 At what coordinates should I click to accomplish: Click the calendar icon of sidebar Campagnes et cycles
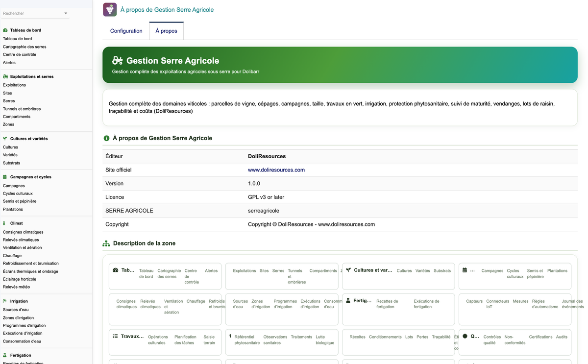tap(5, 177)
